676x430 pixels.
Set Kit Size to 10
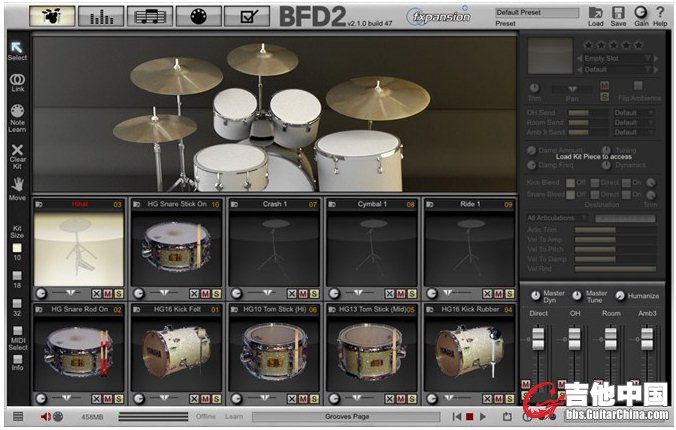click(17, 248)
